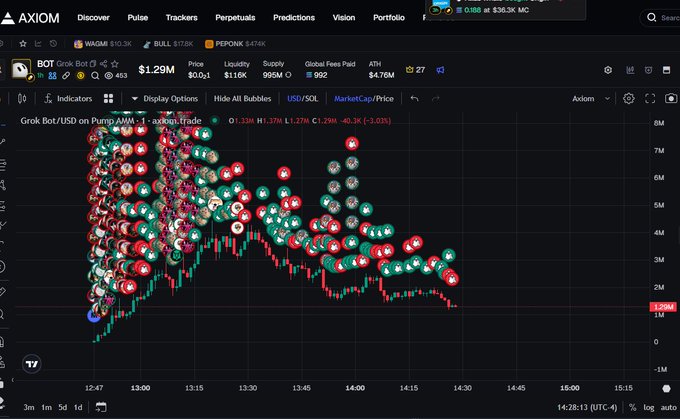Click the share icon next to Grok Bot
Image resolution: width=680 pixels, height=419 pixels.
103,64
